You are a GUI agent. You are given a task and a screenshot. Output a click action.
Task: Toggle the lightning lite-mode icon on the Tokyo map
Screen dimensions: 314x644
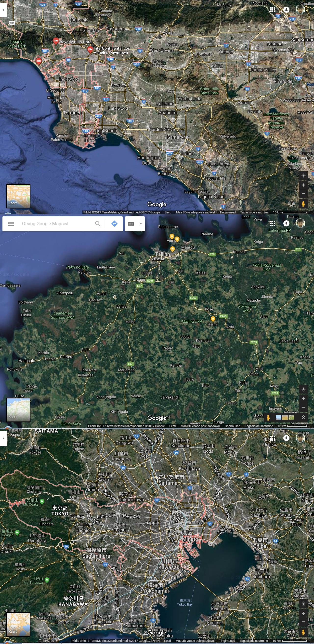291,632
